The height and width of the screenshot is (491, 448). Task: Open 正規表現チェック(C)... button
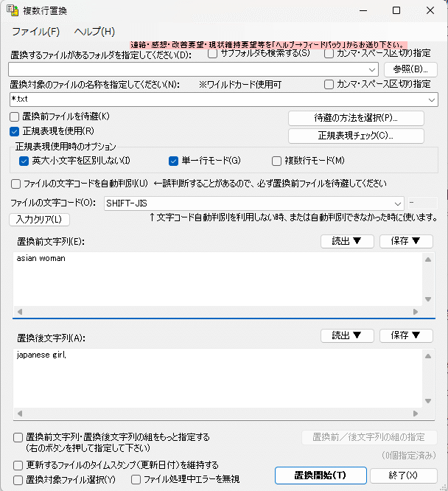(x=356, y=136)
